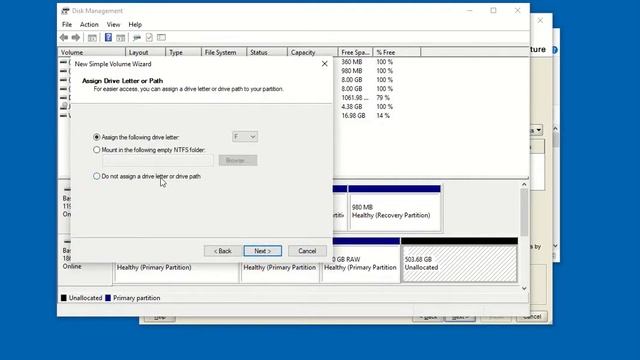640x360 pixels.
Task: Sort by the Volume column header
Action: point(92,52)
